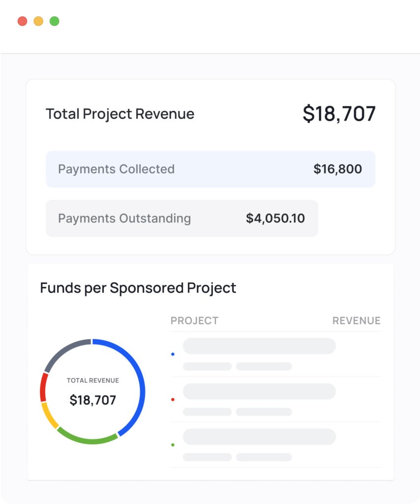Viewport: 420px width, 504px height.
Task: Sort by the REVENUE column header
Action: pos(357,320)
